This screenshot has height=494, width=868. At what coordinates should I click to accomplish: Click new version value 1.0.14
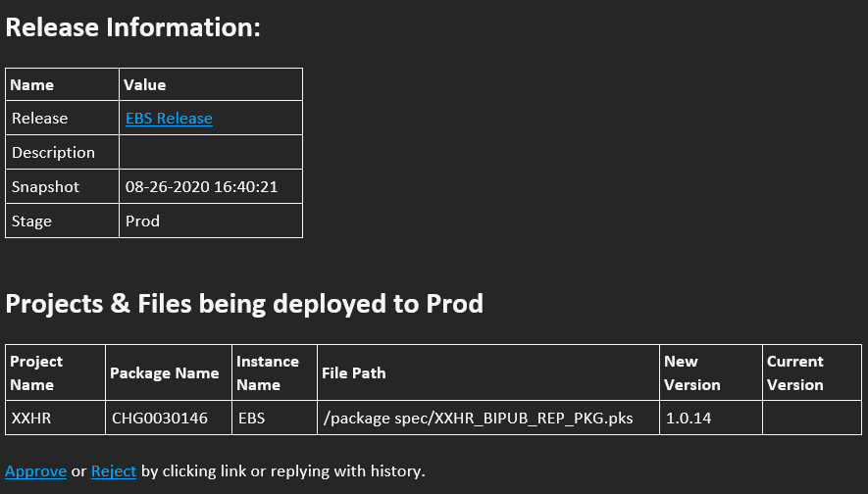click(689, 419)
